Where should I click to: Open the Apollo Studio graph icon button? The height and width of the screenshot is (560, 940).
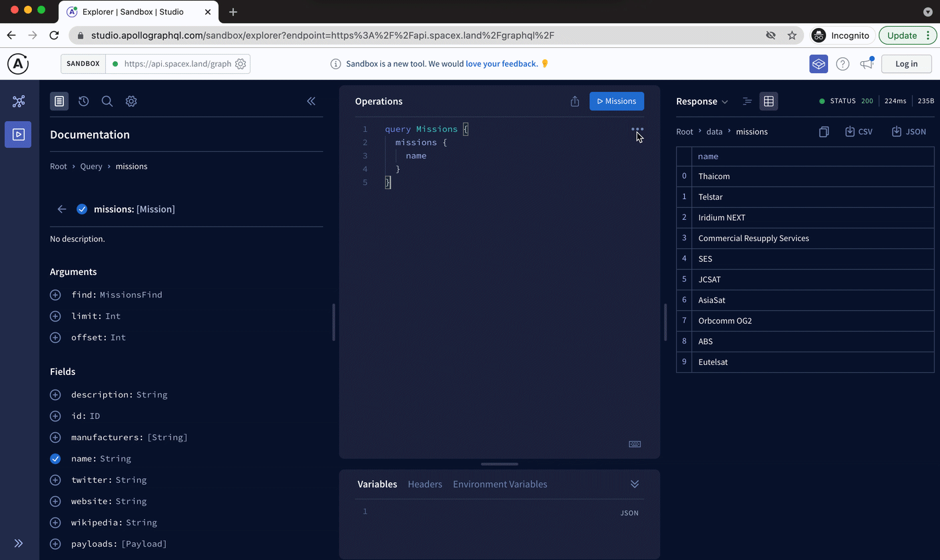coord(819,64)
